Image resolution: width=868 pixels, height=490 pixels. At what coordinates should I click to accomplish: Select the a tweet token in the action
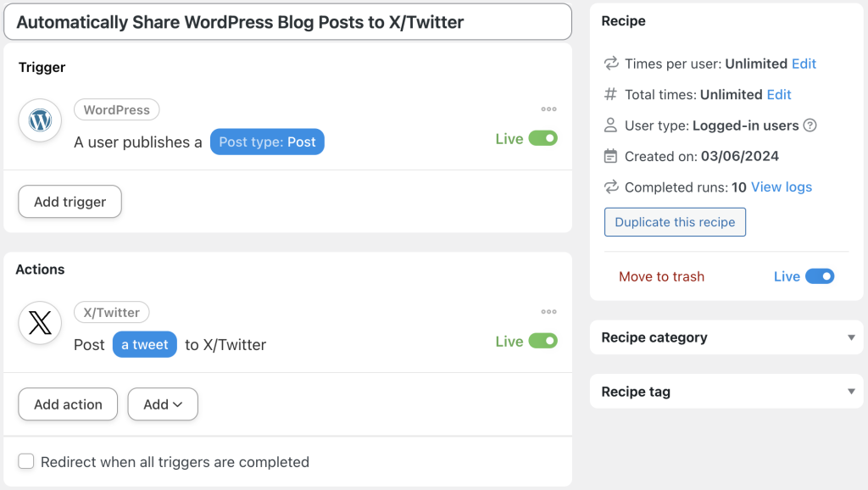click(x=144, y=344)
